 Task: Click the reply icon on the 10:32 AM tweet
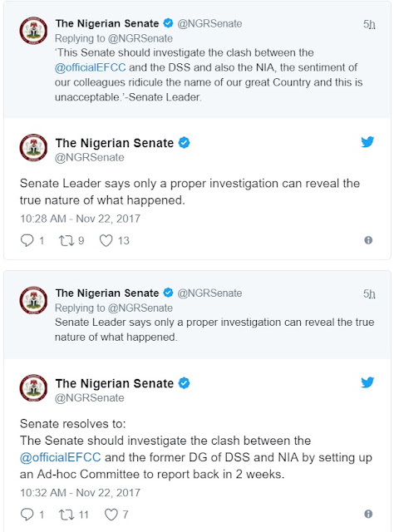(27, 515)
